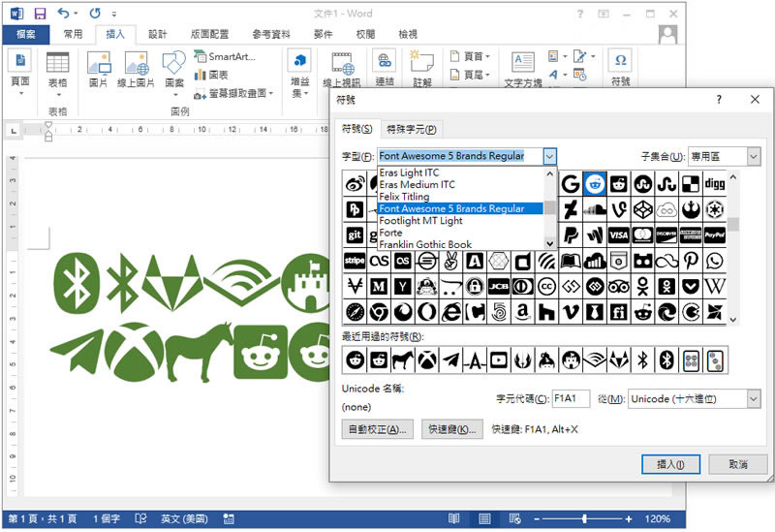775x532 pixels.
Task: Select the stripe symbol in grid
Action: [x=355, y=261]
